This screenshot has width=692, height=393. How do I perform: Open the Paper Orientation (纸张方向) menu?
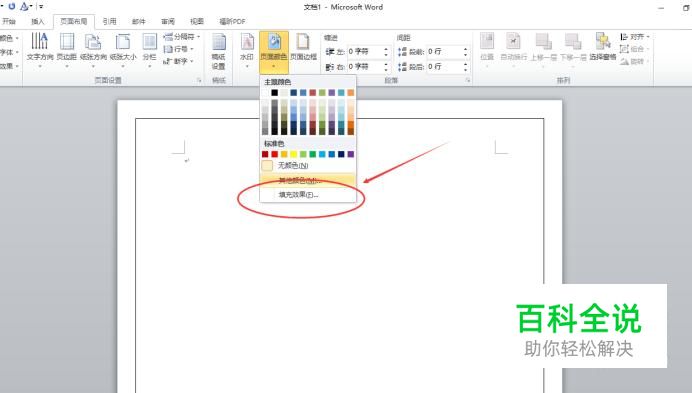point(93,49)
